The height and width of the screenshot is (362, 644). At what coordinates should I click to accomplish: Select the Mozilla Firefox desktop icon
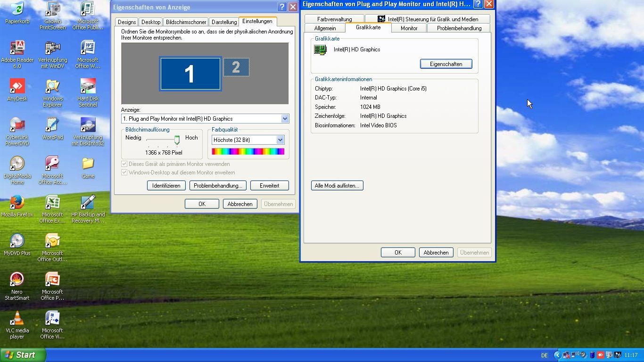[17, 206]
